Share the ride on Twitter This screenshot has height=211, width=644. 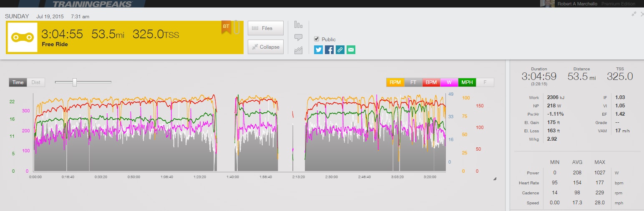point(319,50)
